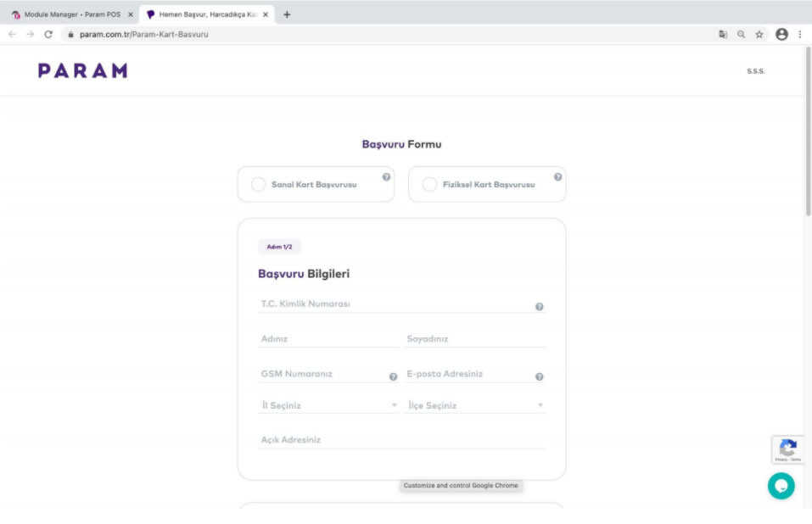Select Sanal Kart Başvurusu radio option
The height and width of the screenshot is (524, 812).
[259, 184]
